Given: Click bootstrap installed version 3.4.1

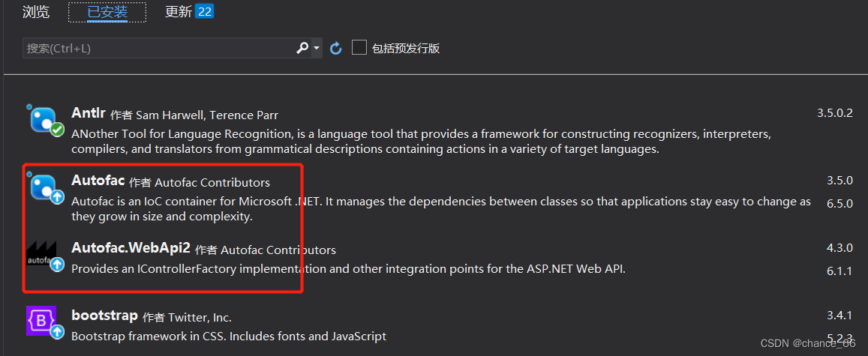Looking at the screenshot, I should pyautogui.click(x=839, y=316).
